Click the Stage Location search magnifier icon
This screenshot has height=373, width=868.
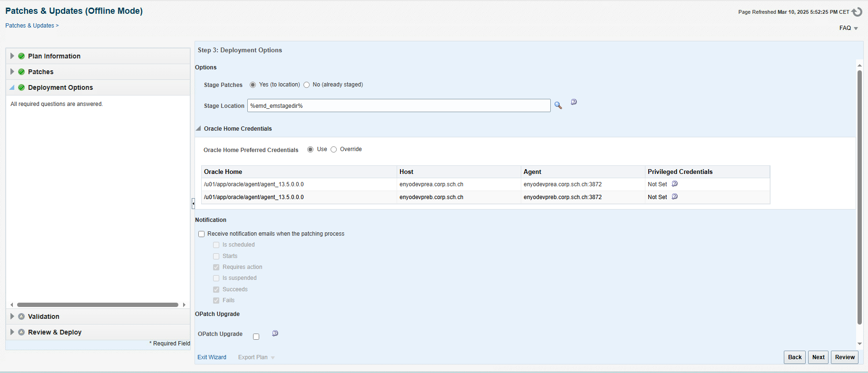point(558,105)
